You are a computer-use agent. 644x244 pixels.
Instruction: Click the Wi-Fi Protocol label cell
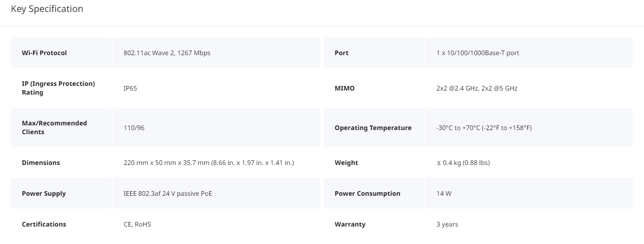click(44, 53)
